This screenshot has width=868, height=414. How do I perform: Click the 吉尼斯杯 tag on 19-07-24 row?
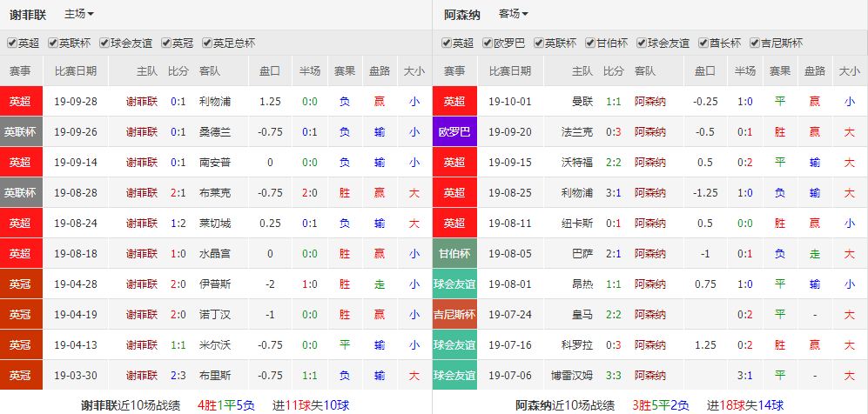tap(454, 315)
